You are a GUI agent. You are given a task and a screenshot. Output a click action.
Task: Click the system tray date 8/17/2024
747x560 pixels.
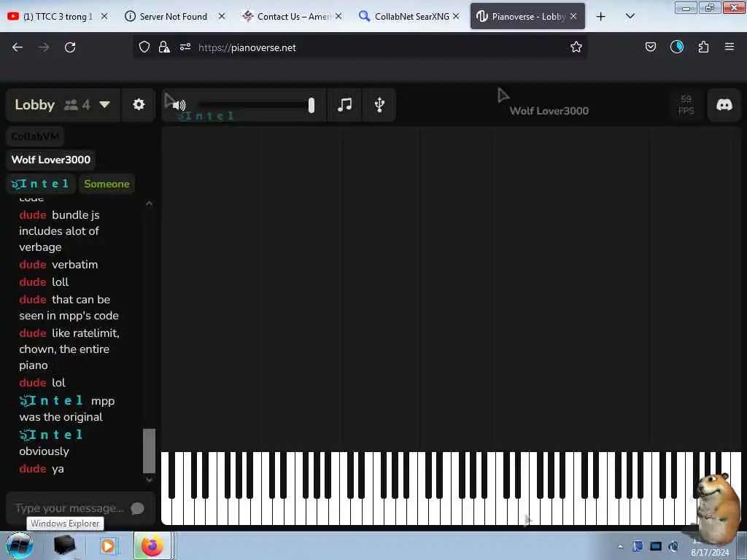(709, 553)
